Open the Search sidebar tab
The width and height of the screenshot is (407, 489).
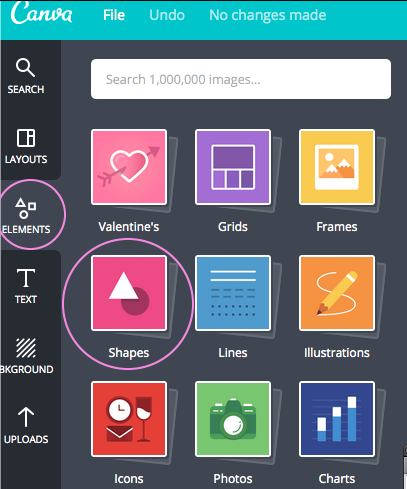coord(26,76)
